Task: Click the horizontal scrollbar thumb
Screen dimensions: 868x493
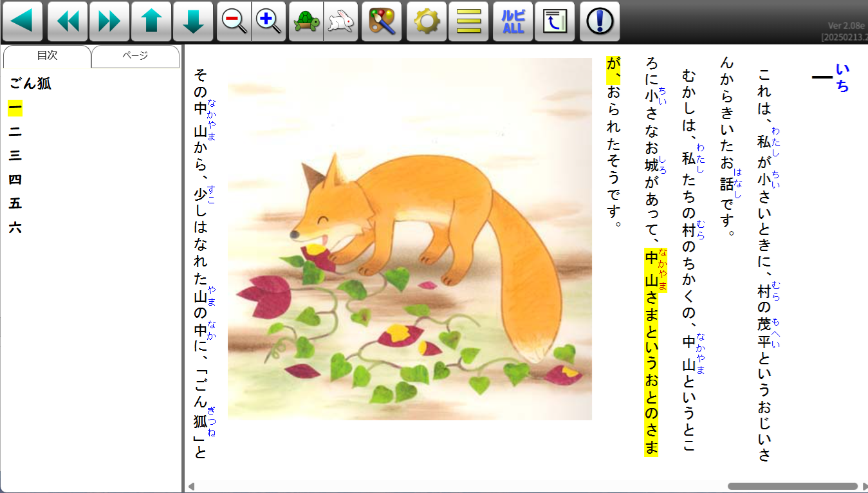Action: (792, 486)
